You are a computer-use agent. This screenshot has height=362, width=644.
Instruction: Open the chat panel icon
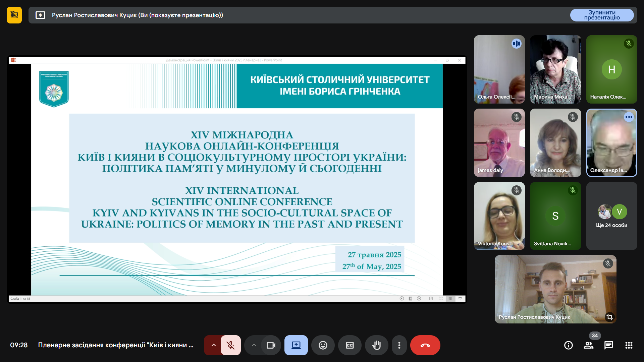pyautogui.click(x=608, y=345)
